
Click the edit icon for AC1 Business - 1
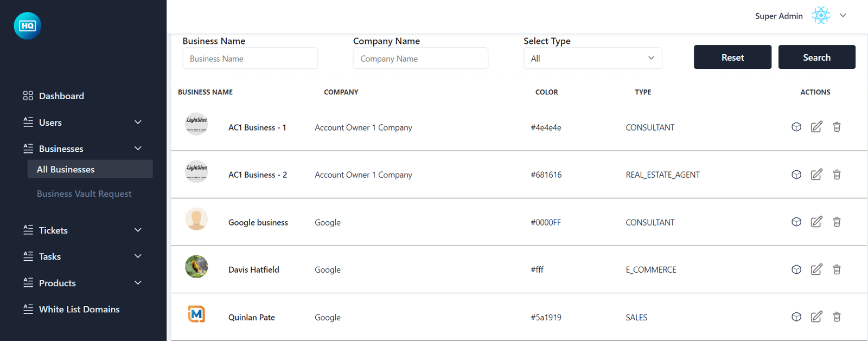pyautogui.click(x=816, y=127)
